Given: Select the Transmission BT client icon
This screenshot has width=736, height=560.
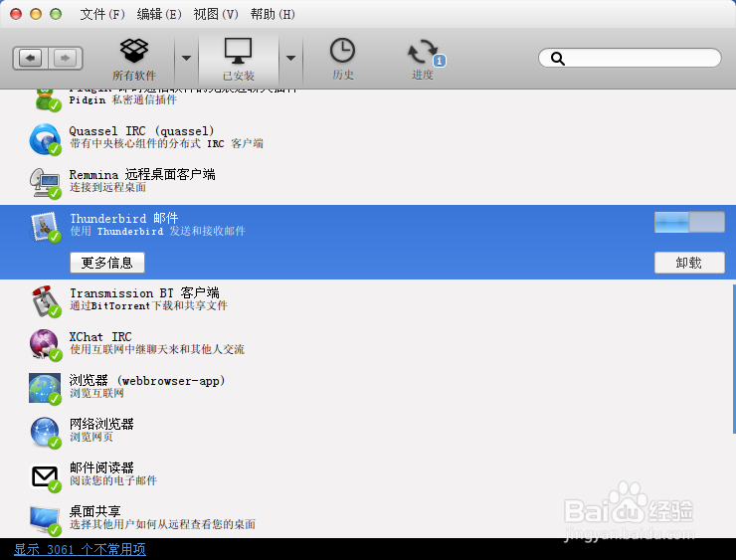Looking at the screenshot, I should point(46,301).
